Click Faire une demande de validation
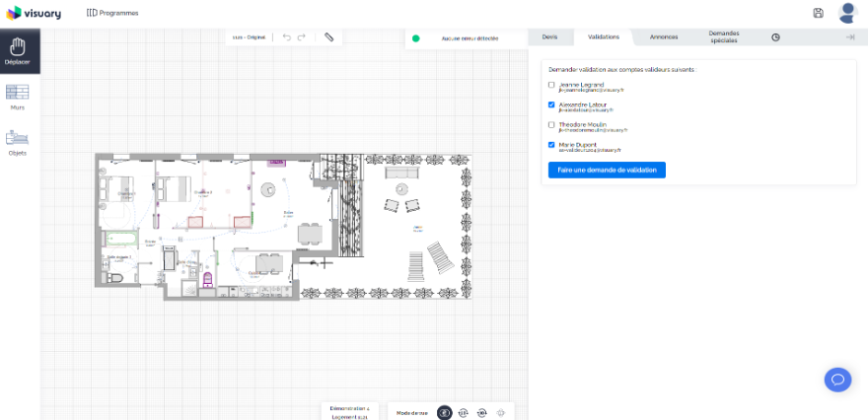The height and width of the screenshot is (420, 868). coord(607,170)
